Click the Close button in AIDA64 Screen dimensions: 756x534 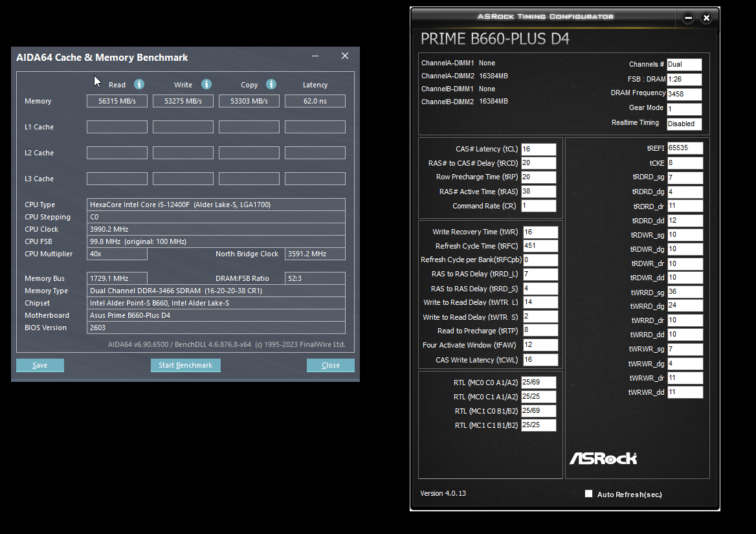[x=331, y=365]
